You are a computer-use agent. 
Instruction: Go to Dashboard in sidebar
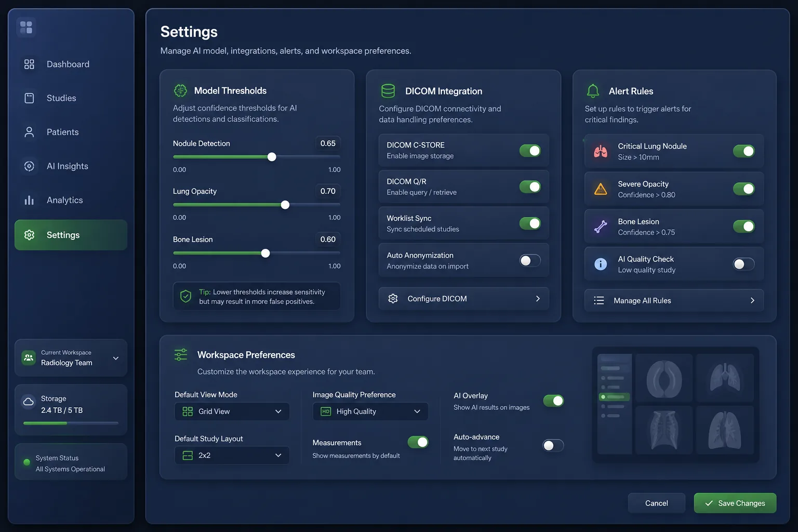(71, 64)
